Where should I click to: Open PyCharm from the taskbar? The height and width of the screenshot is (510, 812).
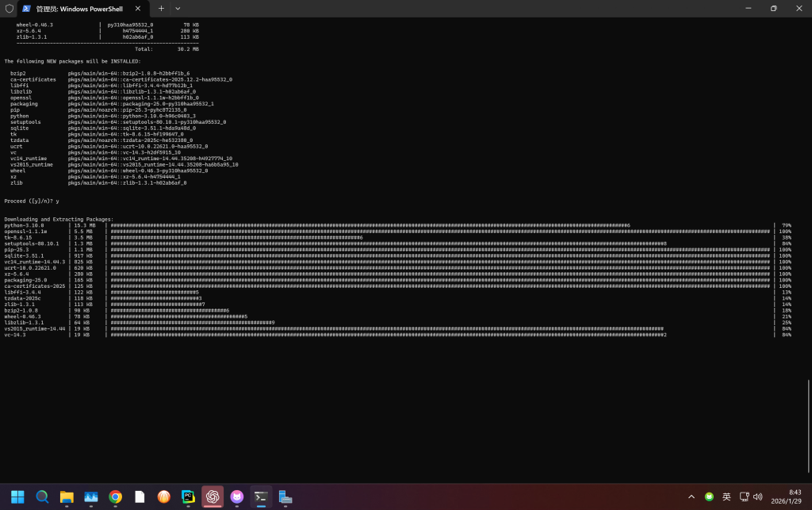click(x=188, y=497)
